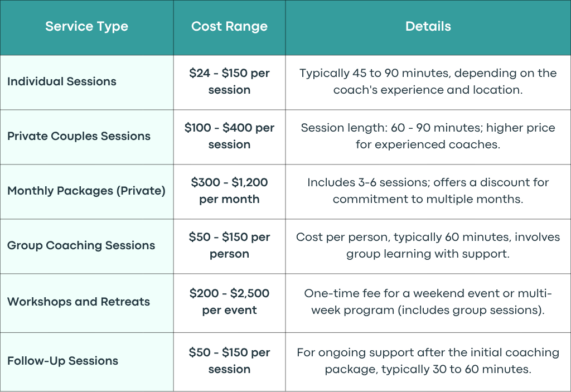571x392 pixels.
Task: Click the $300 - $1,200 per month price
Action: tap(229, 191)
